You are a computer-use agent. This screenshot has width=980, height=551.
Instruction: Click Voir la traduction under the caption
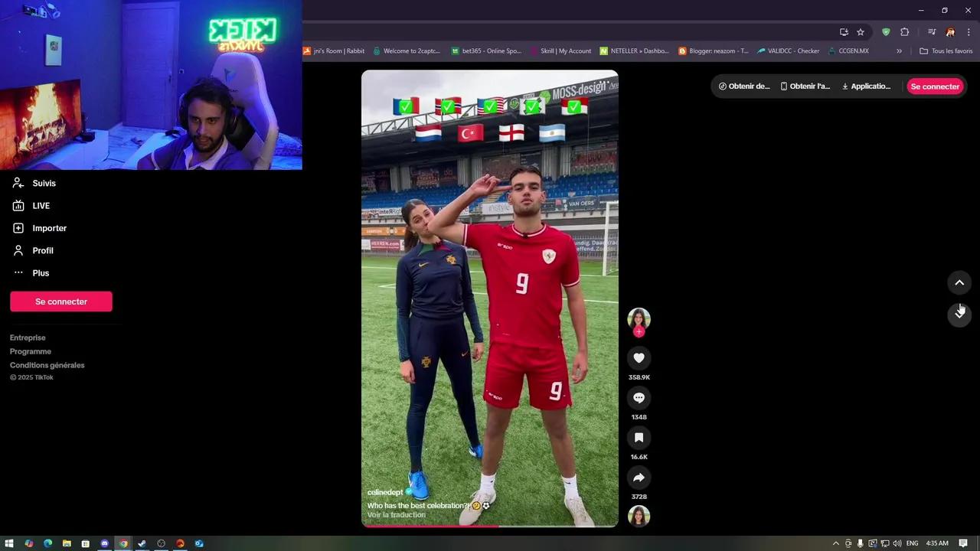[x=396, y=515]
